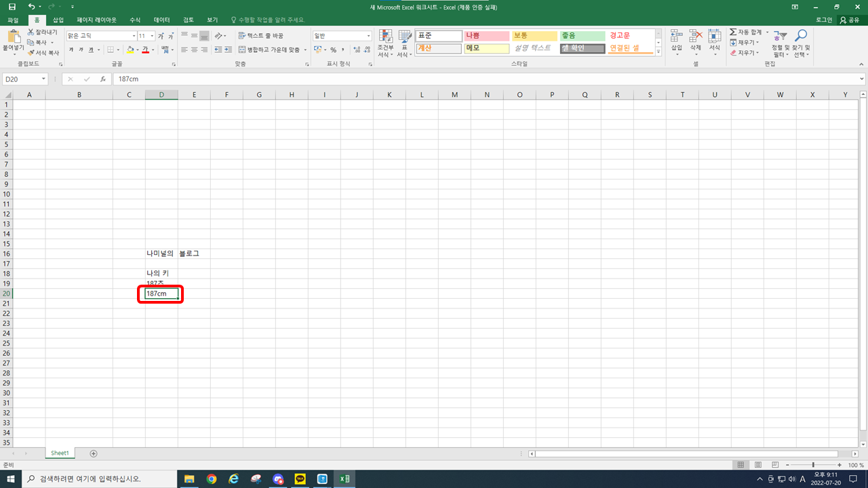868x488 pixels.
Task: Pick fill color yellow swatch button
Action: [x=130, y=49]
